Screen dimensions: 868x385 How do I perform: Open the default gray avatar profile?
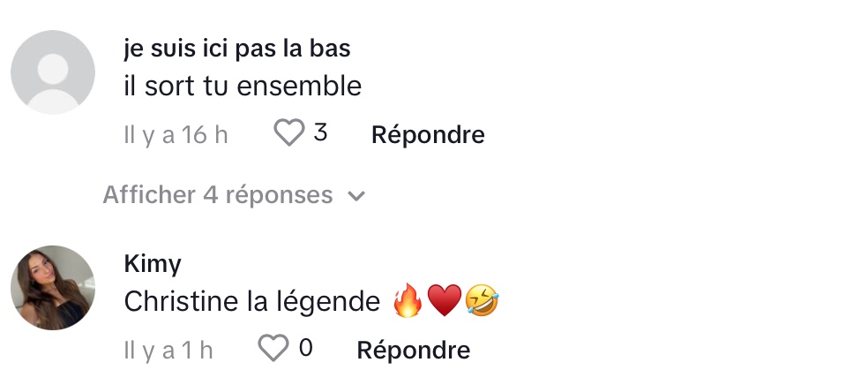coord(52,72)
